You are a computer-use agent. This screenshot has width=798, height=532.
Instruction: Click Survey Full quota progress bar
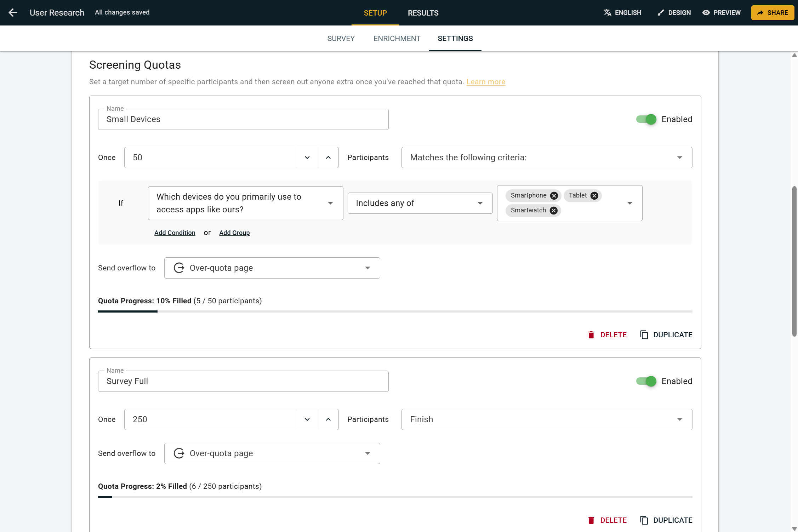395,497
